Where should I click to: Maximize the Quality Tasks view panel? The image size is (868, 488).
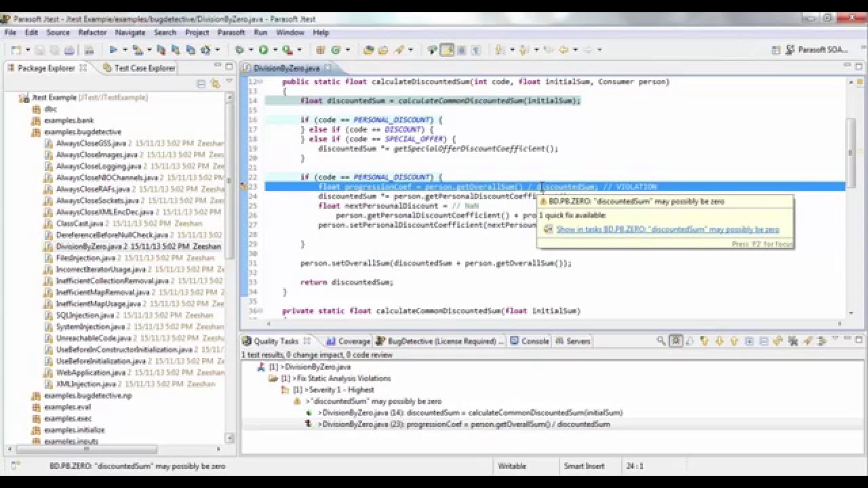click(859, 338)
